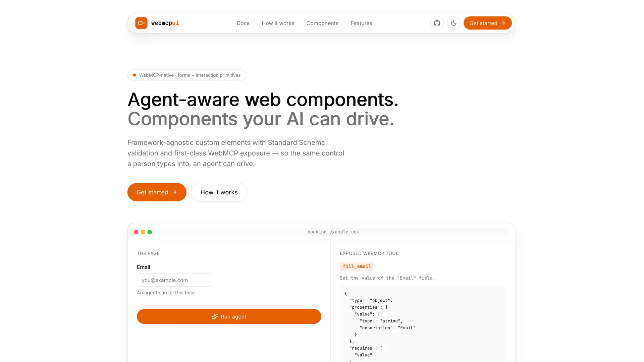Click the yellow window dot in demo
Screen dimensions: 644x362
143,232
